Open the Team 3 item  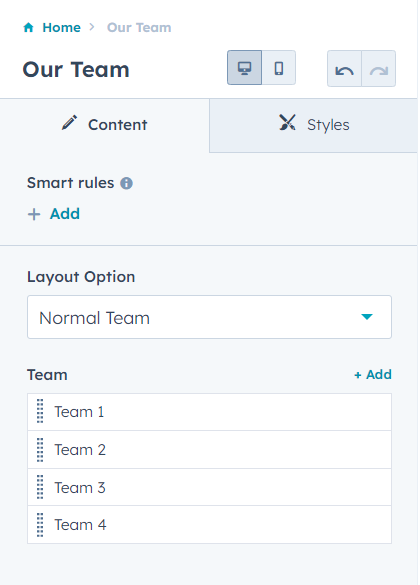coord(209,487)
